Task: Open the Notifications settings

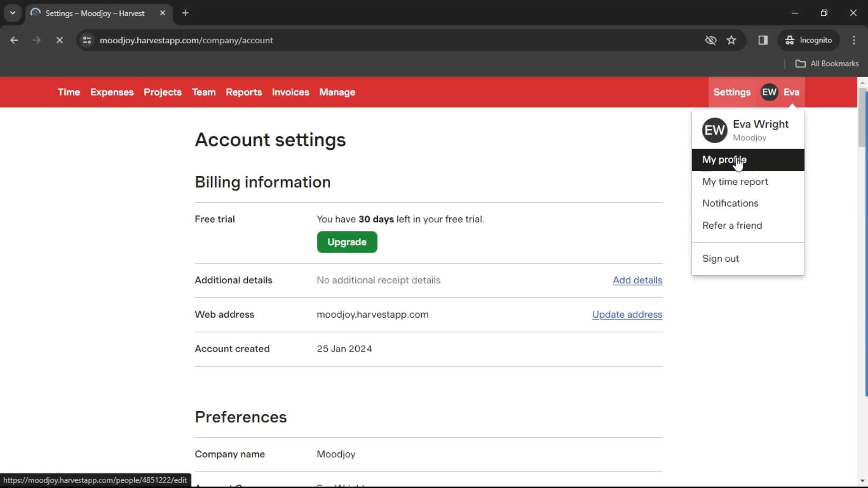Action: (730, 203)
